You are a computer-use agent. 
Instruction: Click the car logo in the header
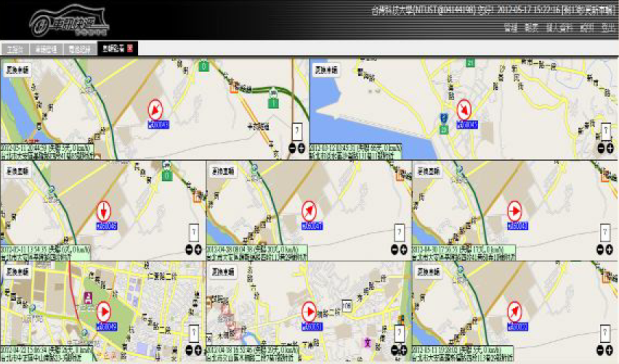tap(69, 21)
